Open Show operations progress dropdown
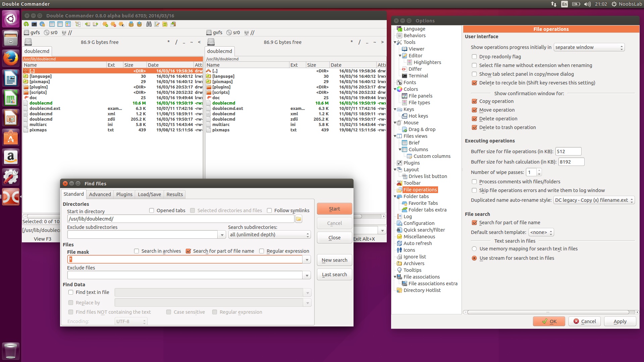Screen dimensions: 644x362 [x=589, y=47]
